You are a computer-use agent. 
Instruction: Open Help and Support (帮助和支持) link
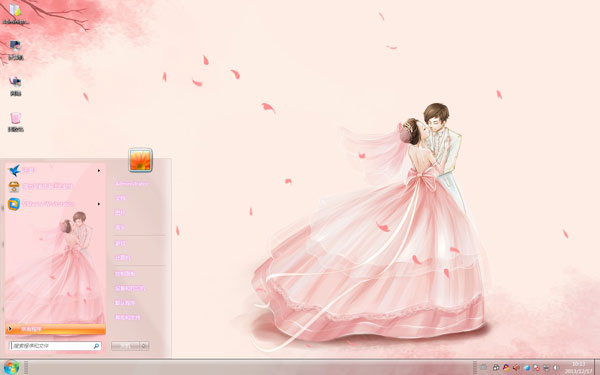coord(127,317)
